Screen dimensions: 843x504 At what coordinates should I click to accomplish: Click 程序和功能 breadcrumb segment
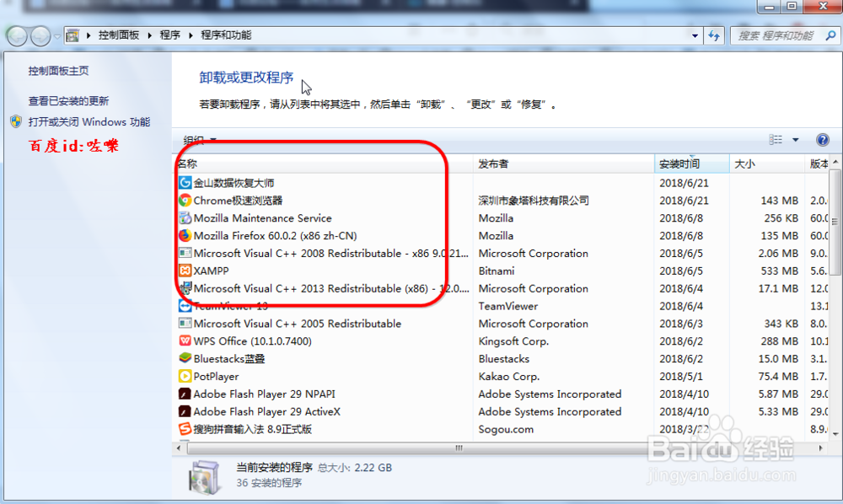coord(226,35)
